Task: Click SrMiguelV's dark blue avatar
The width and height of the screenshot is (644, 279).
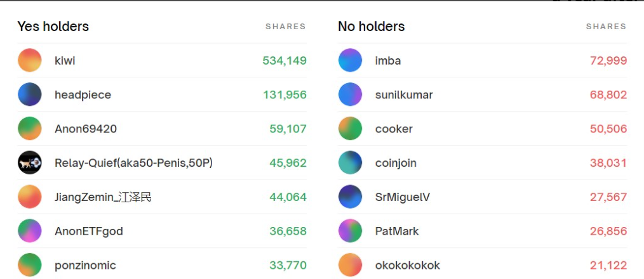Action: (351, 197)
